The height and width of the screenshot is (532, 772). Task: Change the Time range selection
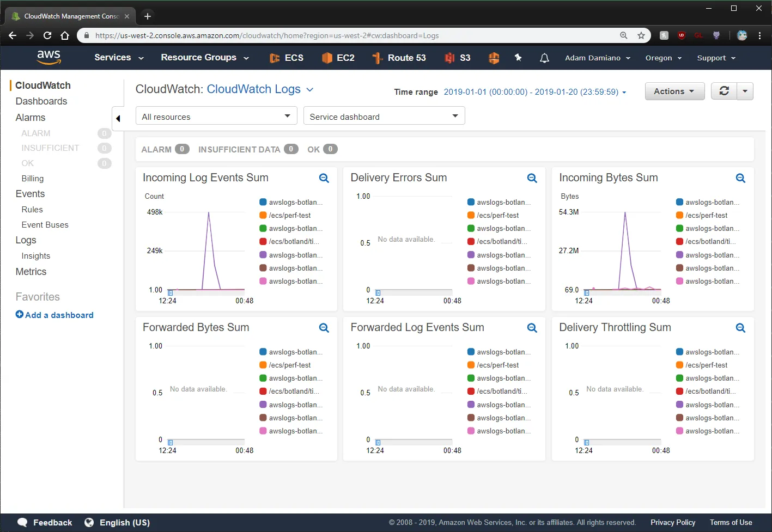[535, 92]
